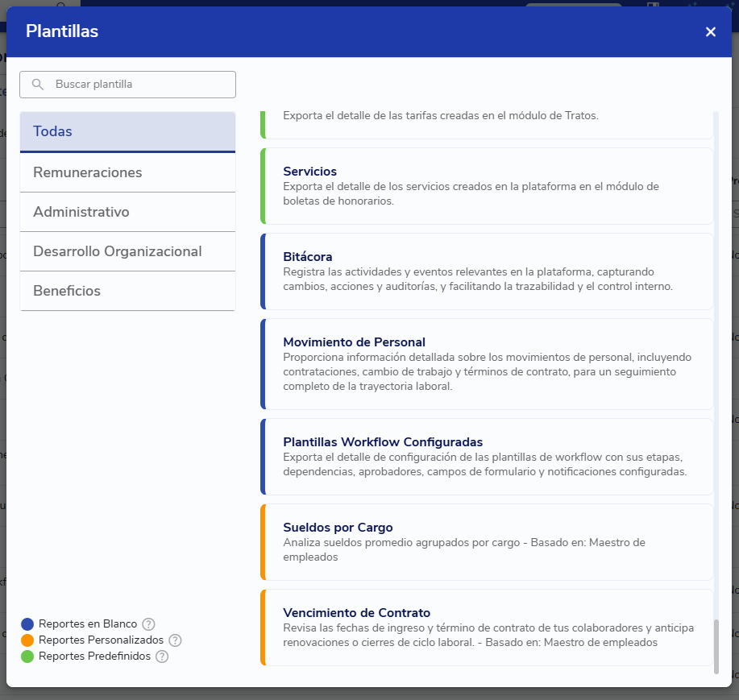
Task: Close the Plantillas dialog
Action: (710, 32)
